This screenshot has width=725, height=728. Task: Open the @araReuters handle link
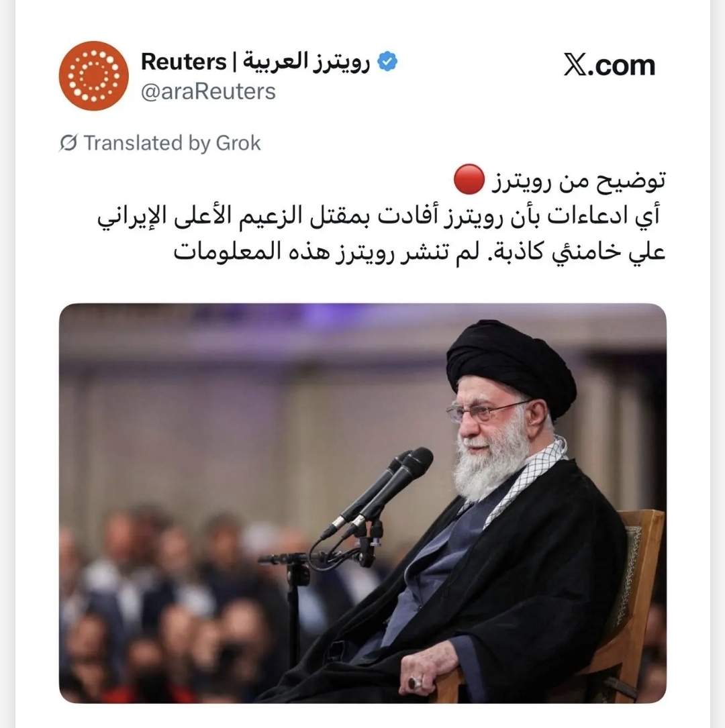208,91
